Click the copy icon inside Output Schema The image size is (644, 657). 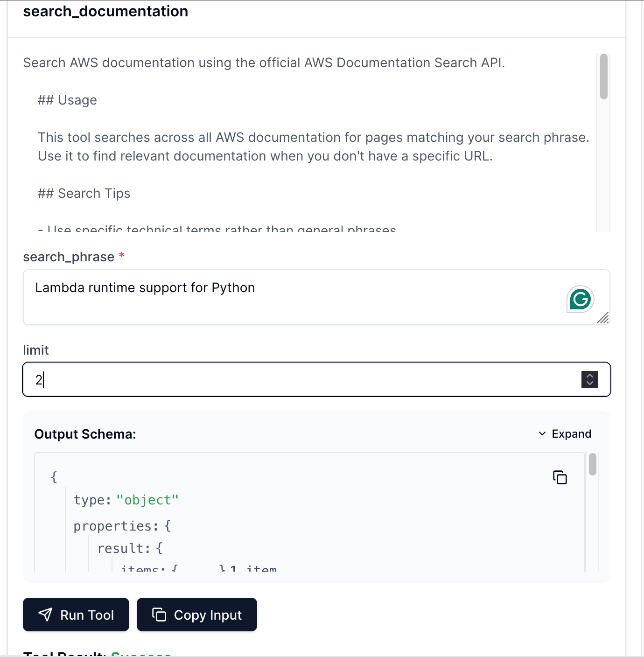(x=560, y=477)
